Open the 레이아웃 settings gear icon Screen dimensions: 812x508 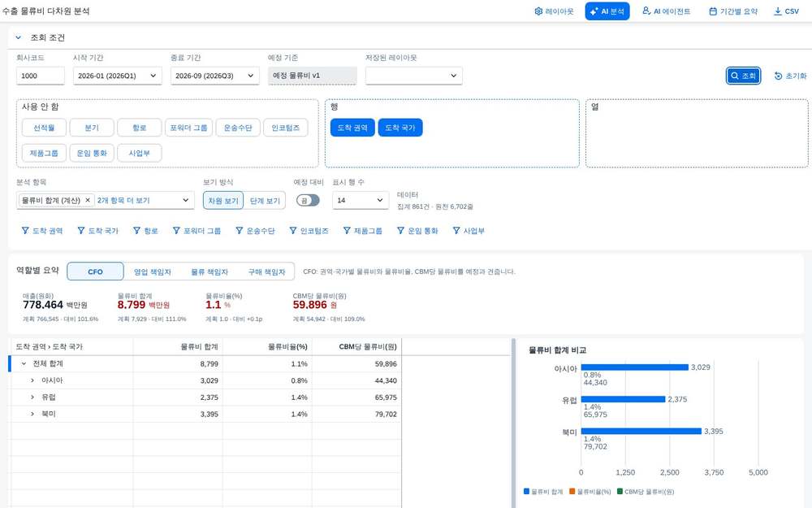tap(538, 11)
